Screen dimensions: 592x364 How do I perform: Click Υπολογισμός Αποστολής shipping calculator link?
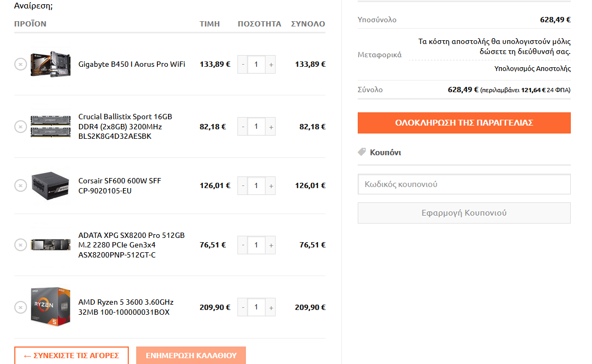(x=532, y=69)
